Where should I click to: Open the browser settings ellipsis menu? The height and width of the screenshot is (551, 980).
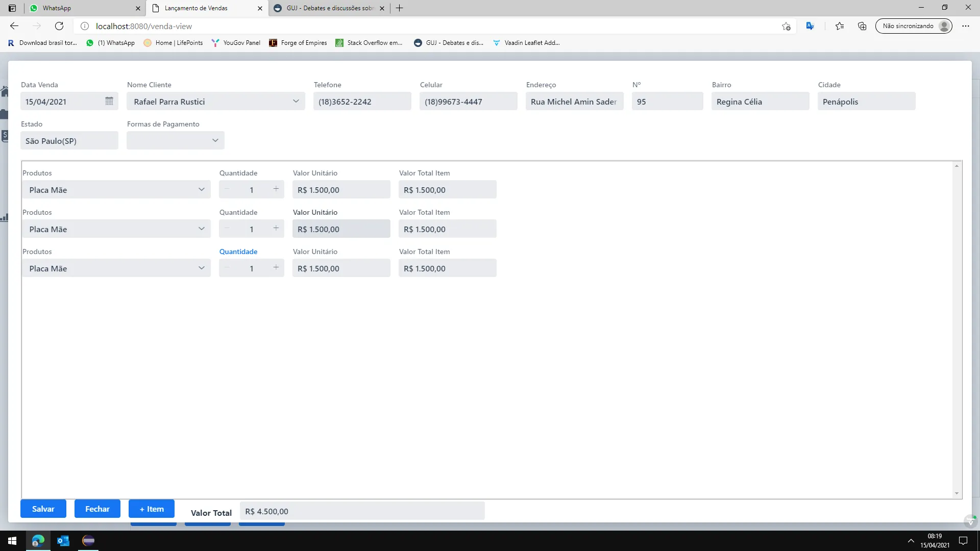click(965, 26)
